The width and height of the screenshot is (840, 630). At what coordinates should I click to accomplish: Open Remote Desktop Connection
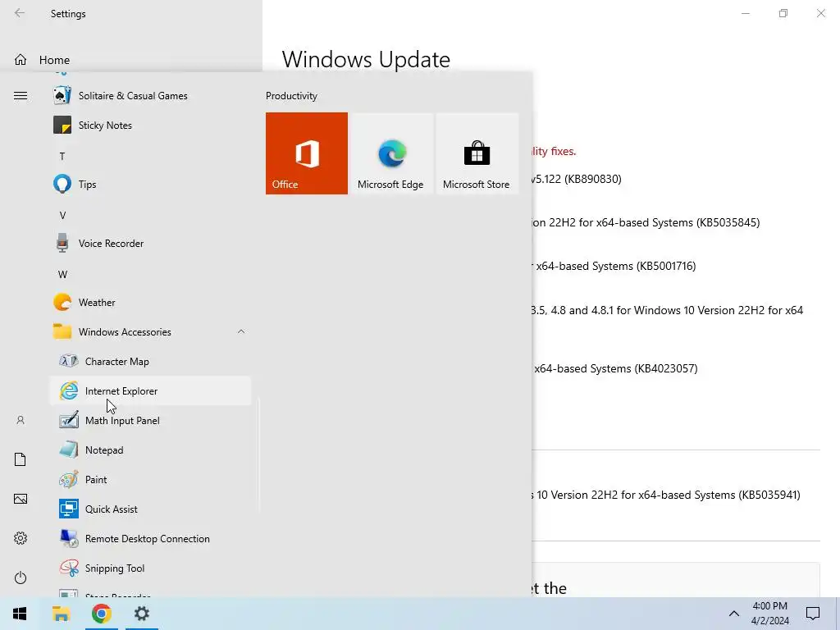click(150, 538)
